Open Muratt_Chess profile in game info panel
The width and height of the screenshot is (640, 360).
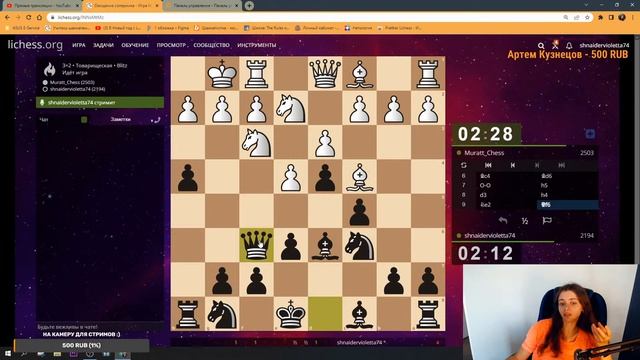coord(72,82)
